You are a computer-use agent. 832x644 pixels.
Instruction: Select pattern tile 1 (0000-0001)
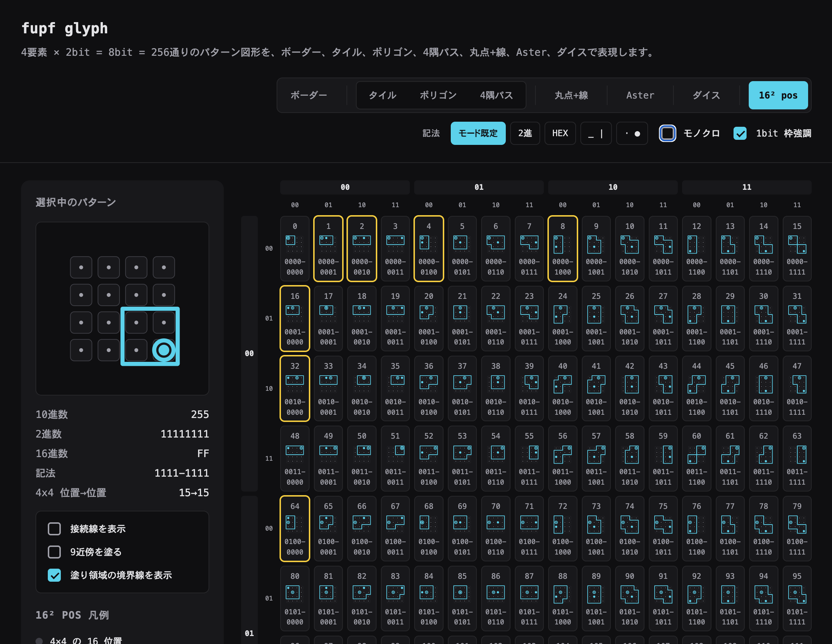tap(328, 248)
